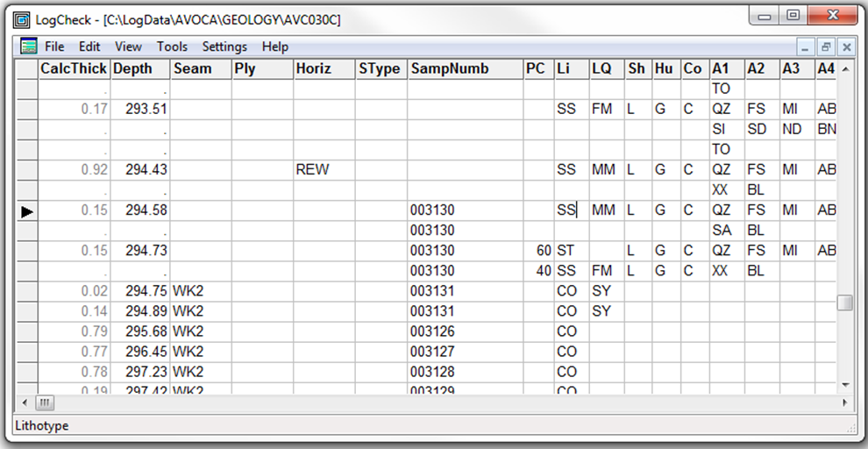Select the Depth cell 294.43
This screenshot has height=449, width=868.
click(x=140, y=170)
